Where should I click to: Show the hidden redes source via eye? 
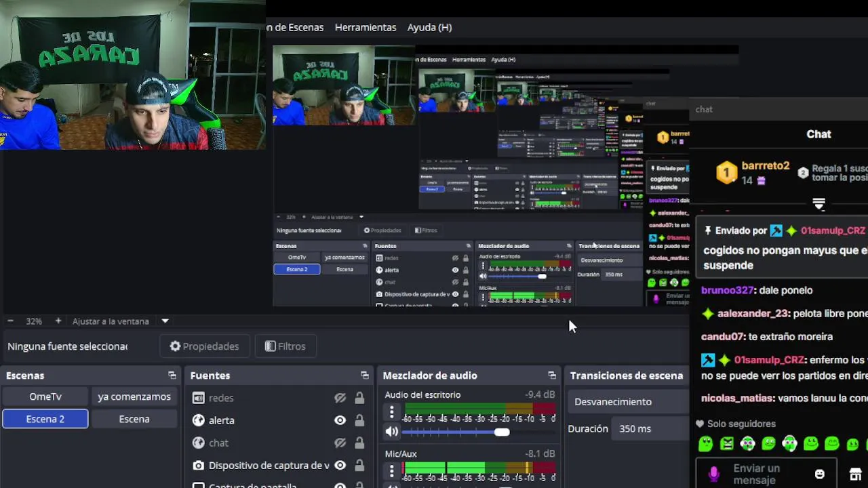tap(340, 398)
